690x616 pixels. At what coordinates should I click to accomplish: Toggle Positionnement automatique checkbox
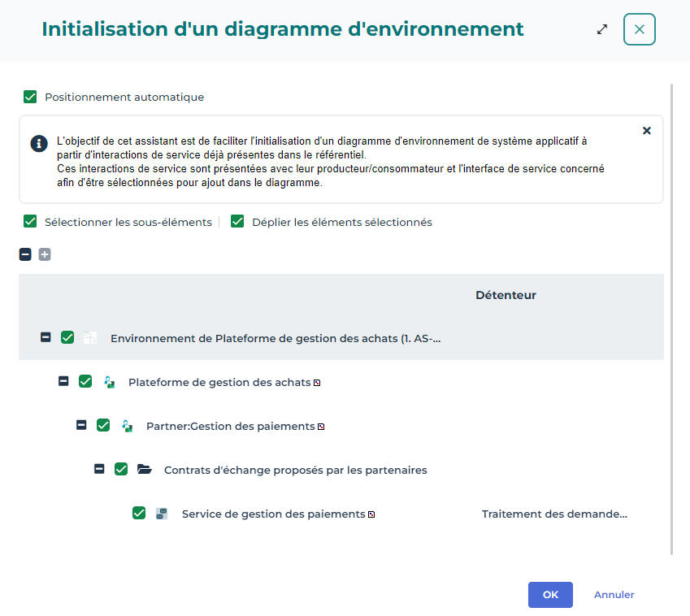tap(30, 97)
